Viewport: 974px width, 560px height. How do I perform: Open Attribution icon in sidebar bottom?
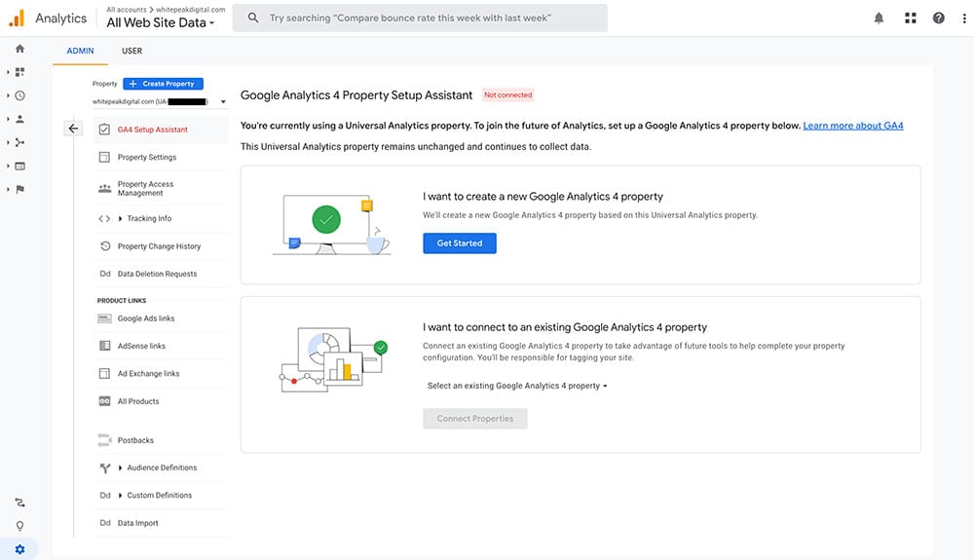19,503
